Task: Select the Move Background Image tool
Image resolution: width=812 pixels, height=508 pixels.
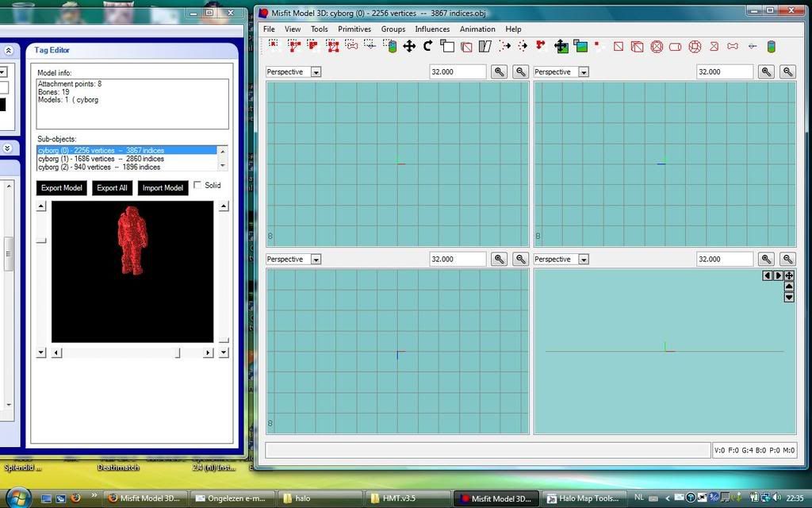Action: pos(561,46)
